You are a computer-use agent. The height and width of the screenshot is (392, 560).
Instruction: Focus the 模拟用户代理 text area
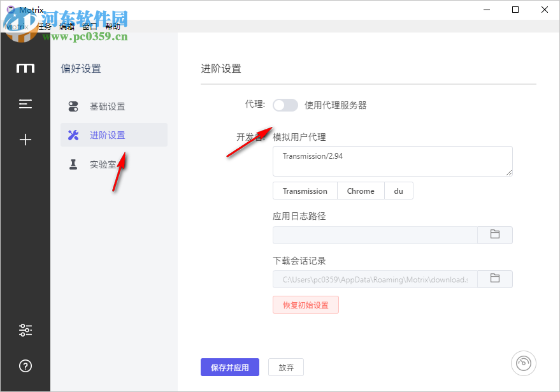[x=392, y=161]
